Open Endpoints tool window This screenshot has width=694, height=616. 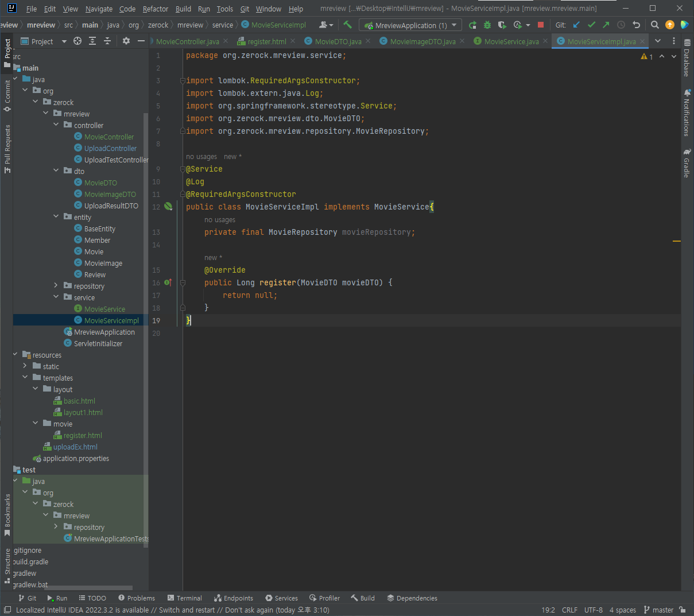pos(233,598)
